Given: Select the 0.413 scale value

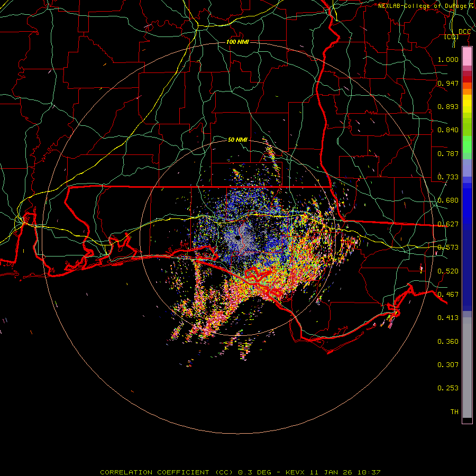Looking at the screenshot, I should pos(448,318).
